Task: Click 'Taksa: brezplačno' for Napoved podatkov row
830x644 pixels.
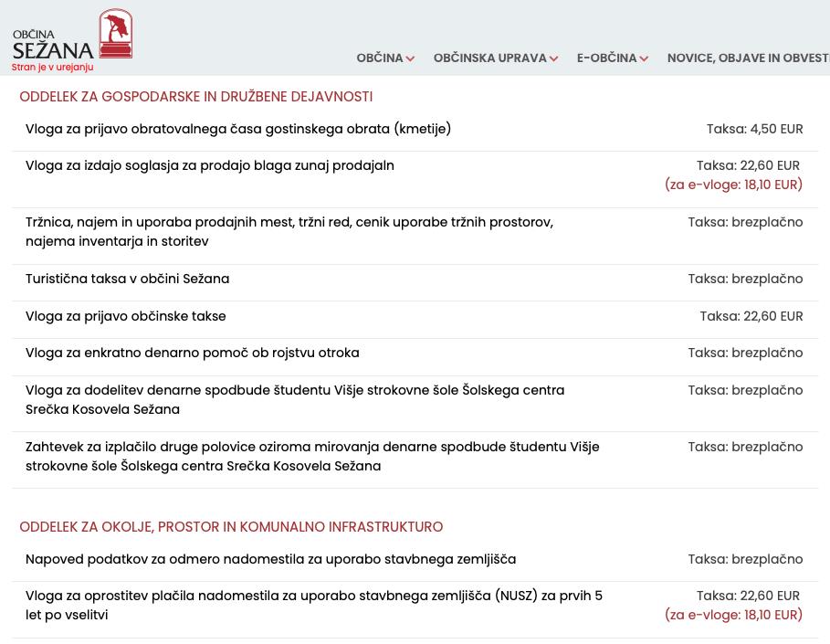Action: click(x=745, y=559)
